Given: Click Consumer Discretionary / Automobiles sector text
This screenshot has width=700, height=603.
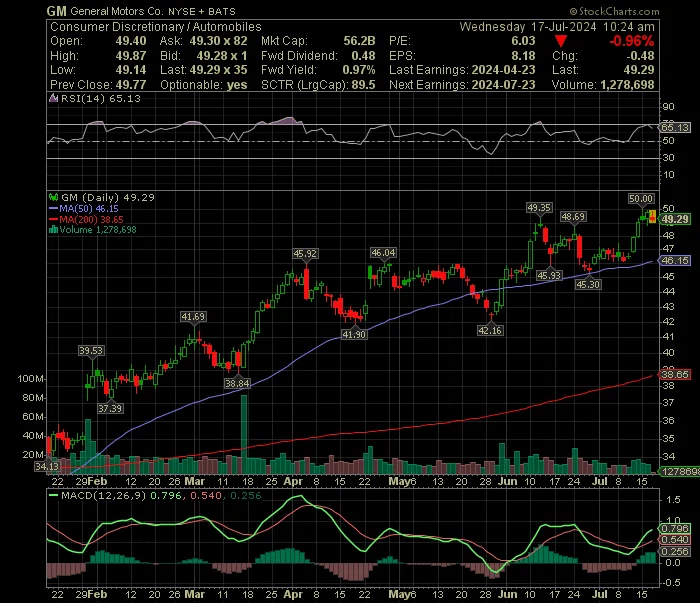Looking at the screenshot, I should tap(156, 27).
